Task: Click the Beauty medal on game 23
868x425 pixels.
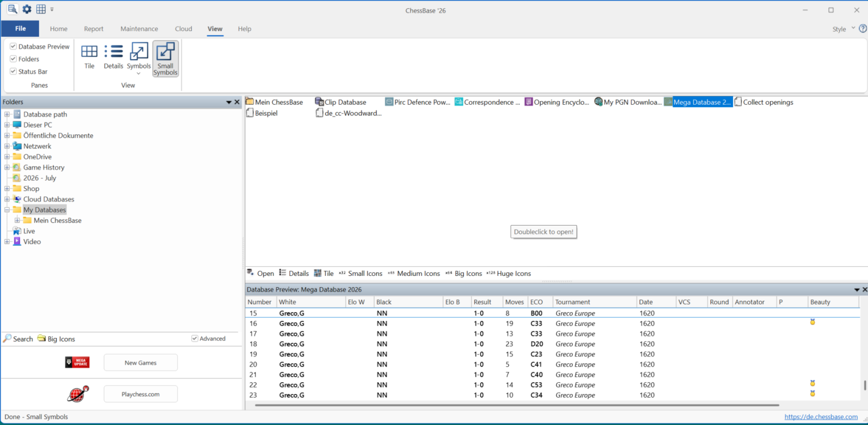Action: tap(813, 394)
